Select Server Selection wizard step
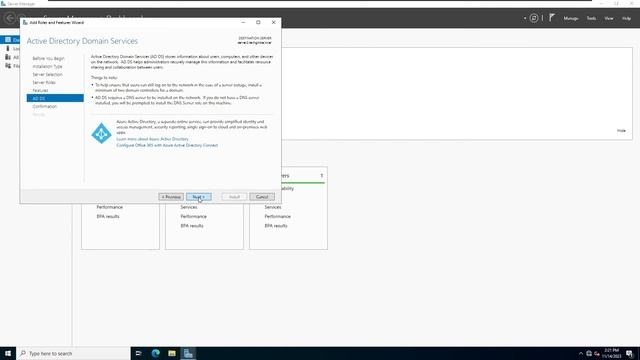Screen dimensions: 640x360 click(x=47, y=74)
